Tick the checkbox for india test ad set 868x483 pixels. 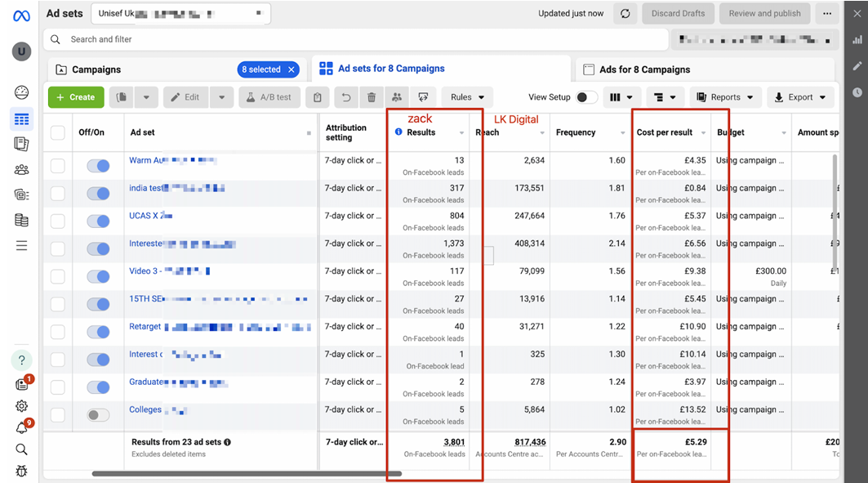coord(58,194)
